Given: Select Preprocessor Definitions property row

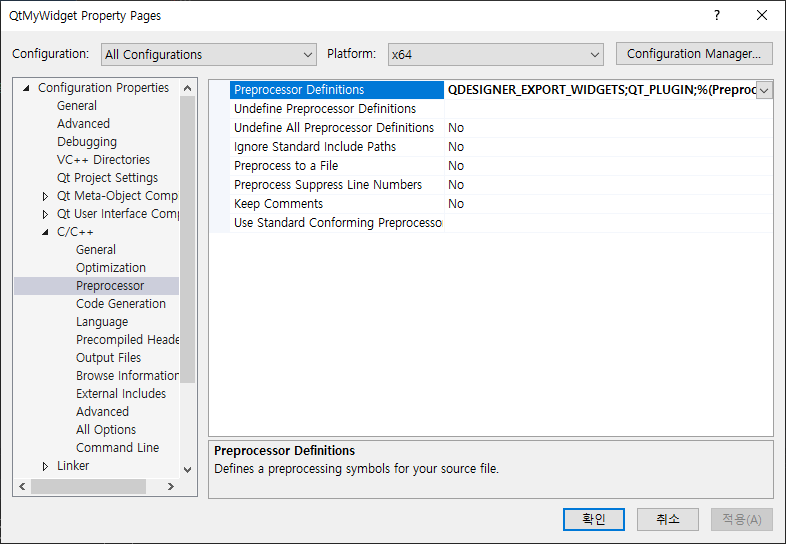Looking at the screenshot, I should tap(337, 90).
